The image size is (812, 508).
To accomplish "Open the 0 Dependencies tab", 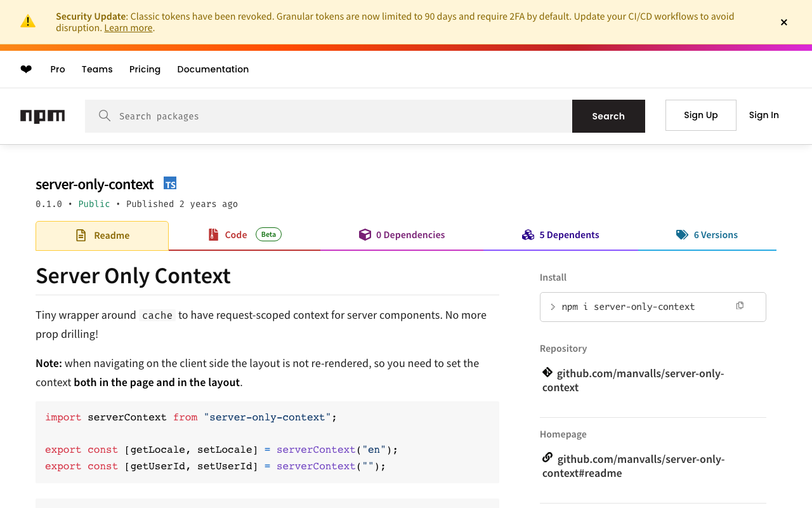I will click(x=402, y=235).
